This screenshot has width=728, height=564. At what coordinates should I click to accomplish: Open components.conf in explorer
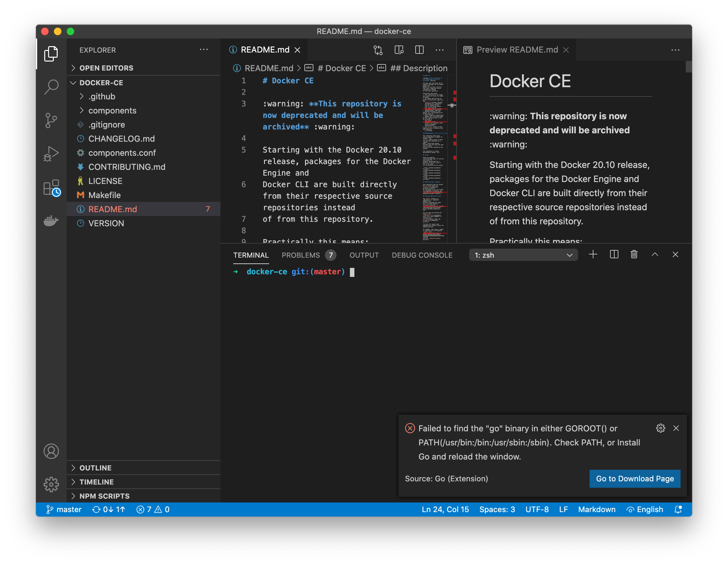(x=143, y=153)
